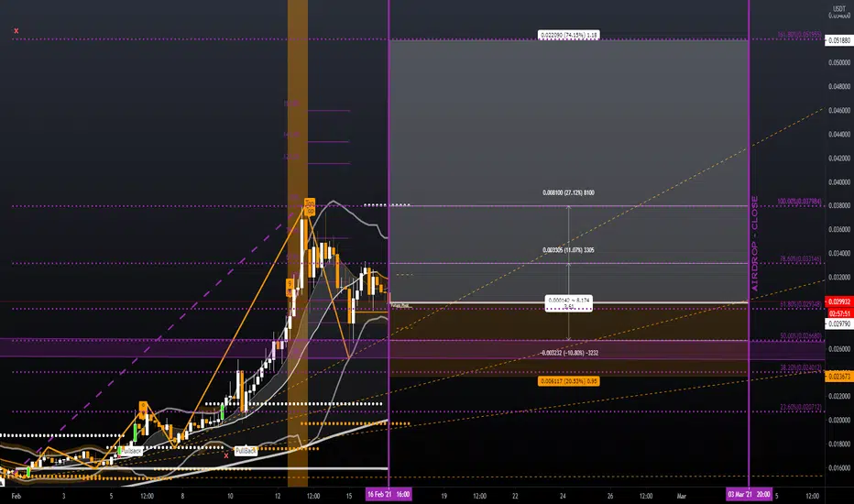Click the 38.20% Fibonacci level label
Image resolution: width=854 pixels, height=504 pixels.
coord(801,367)
